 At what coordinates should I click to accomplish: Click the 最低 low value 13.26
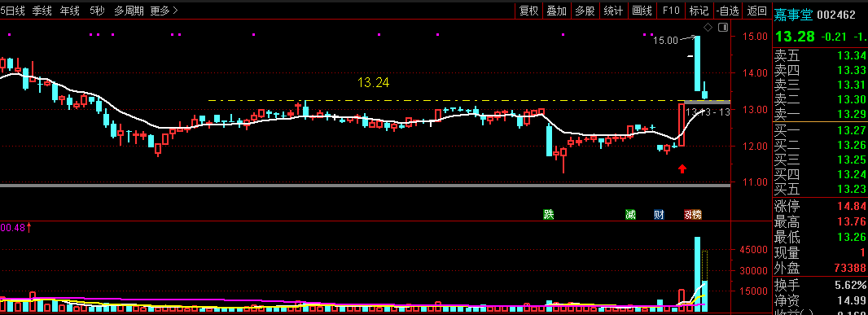(852, 238)
